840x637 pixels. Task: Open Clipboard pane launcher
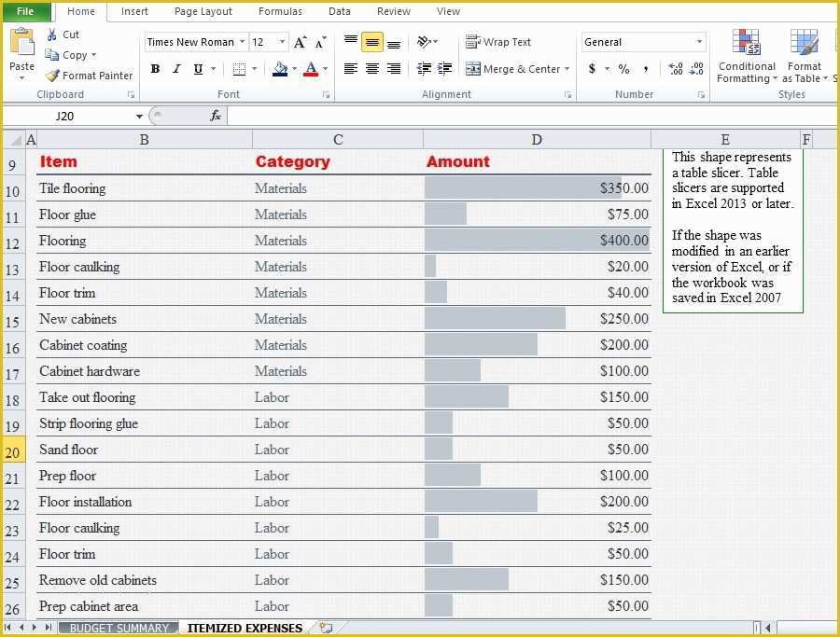pos(131,95)
